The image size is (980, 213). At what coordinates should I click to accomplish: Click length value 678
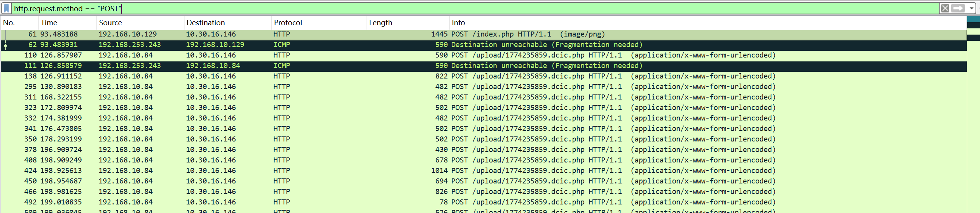pyautogui.click(x=442, y=160)
